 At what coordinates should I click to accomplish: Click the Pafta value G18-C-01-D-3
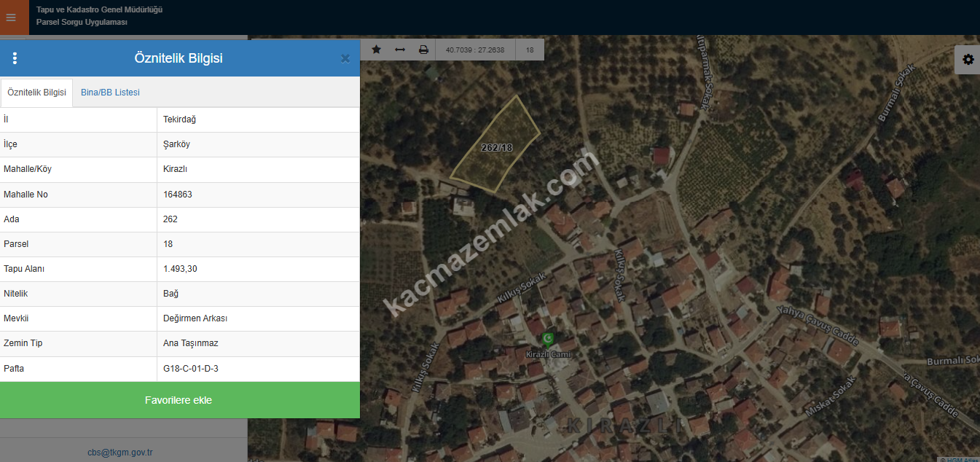point(191,369)
